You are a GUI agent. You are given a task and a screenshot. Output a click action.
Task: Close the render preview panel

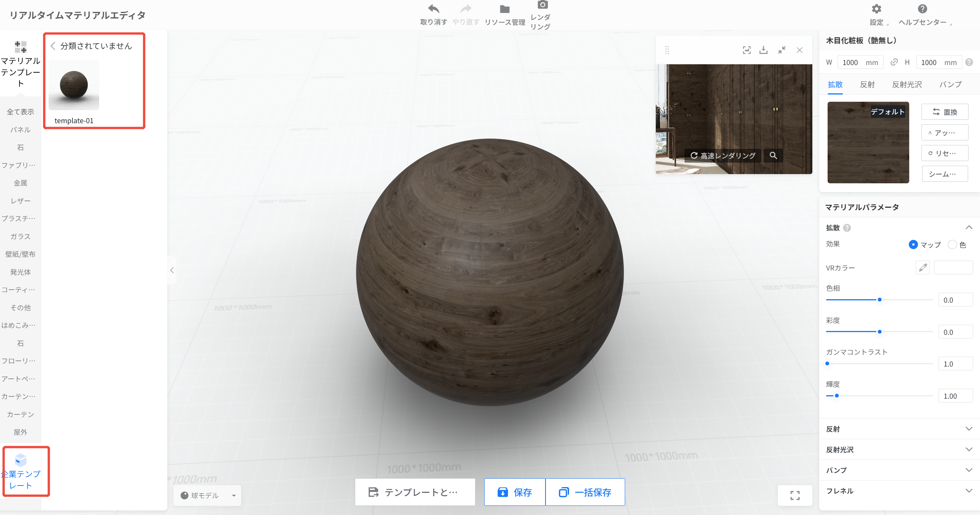click(800, 50)
